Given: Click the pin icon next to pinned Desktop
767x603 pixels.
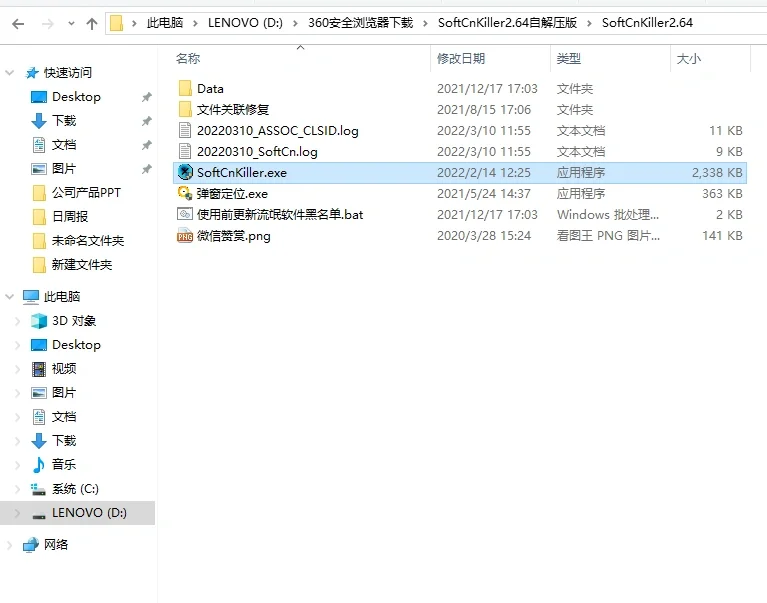Looking at the screenshot, I should [x=147, y=97].
